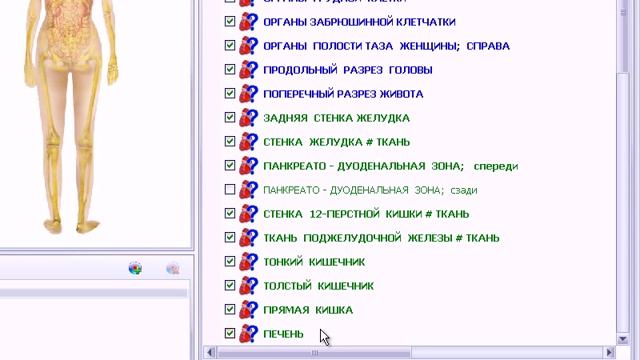This screenshot has height=360, width=640.
Task: Uncheck СТЕНКА ЖЕЛУДКА # ТКАНЬ checkbox
Action: [x=230, y=141]
